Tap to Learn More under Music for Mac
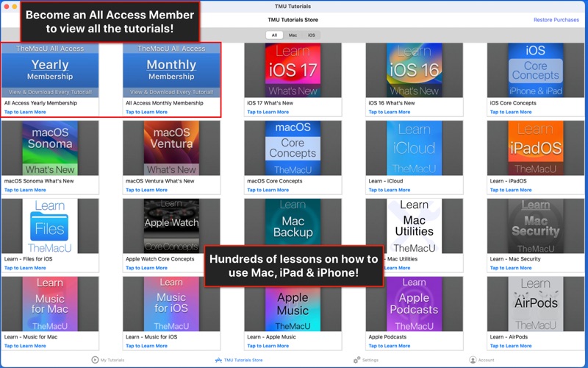The width and height of the screenshot is (588, 368). pos(25,346)
